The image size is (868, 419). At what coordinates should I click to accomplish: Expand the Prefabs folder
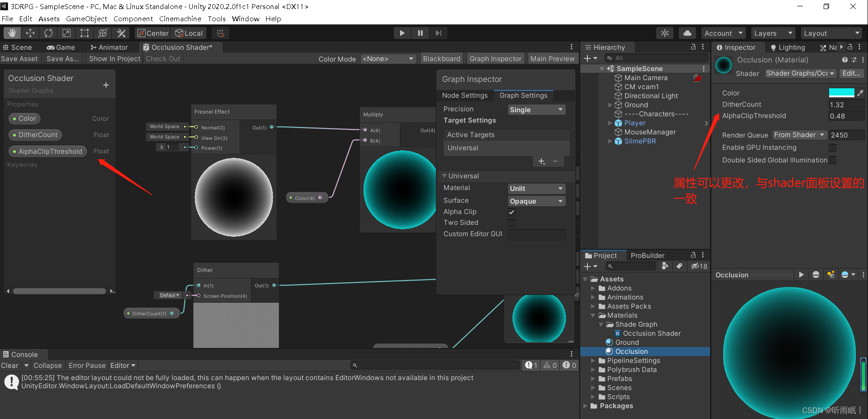coord(593,379)
